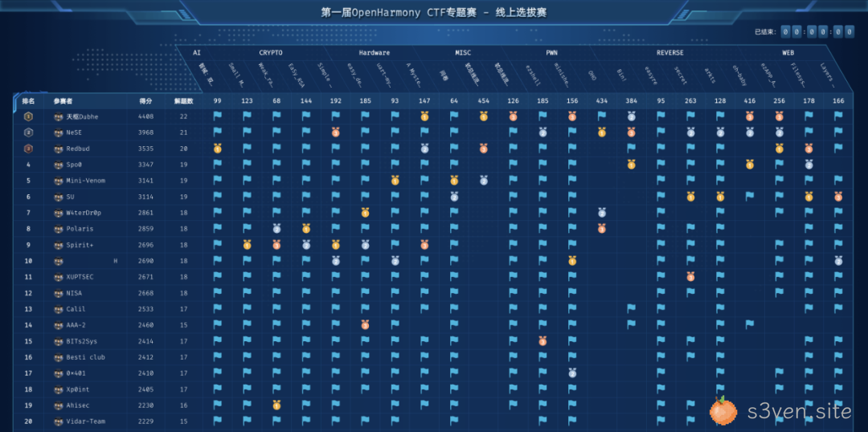Open team name Besti club

[85, 357]
